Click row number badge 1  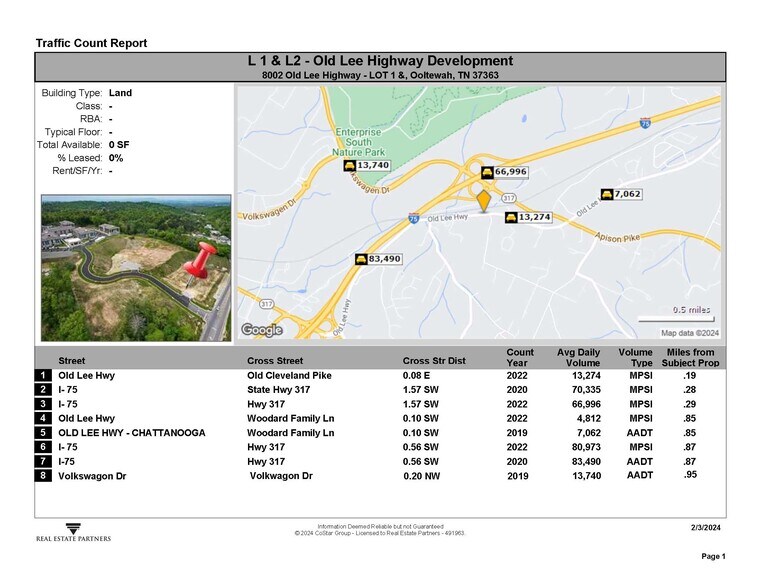(x=43, y=375)
